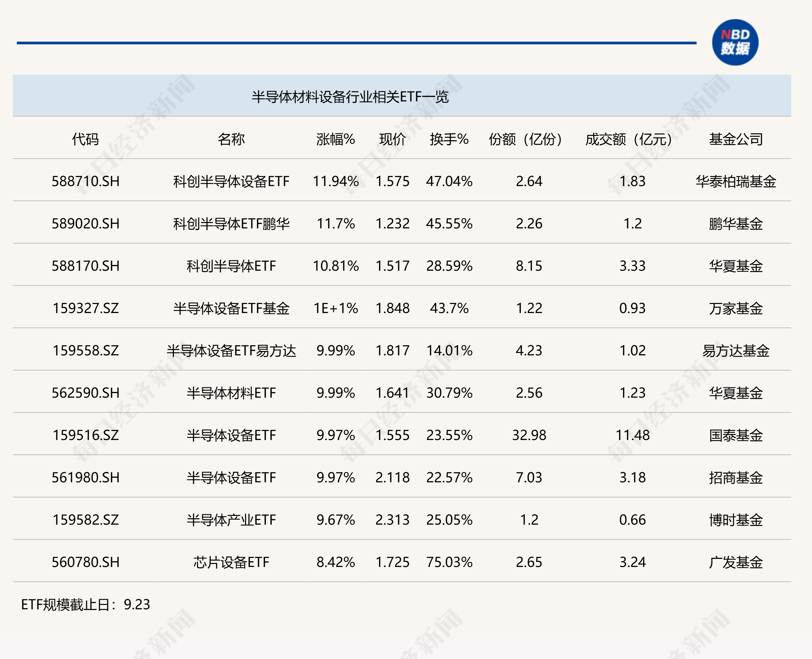Click the 14.01% turnover value
The image size is (812, 659).
click(449, 350)
